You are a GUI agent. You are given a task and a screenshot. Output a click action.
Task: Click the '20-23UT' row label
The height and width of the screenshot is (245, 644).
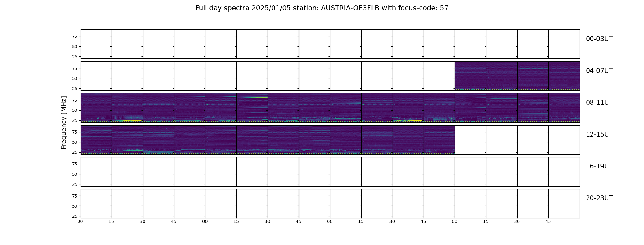pyautogui.click(x=599, y=198)
